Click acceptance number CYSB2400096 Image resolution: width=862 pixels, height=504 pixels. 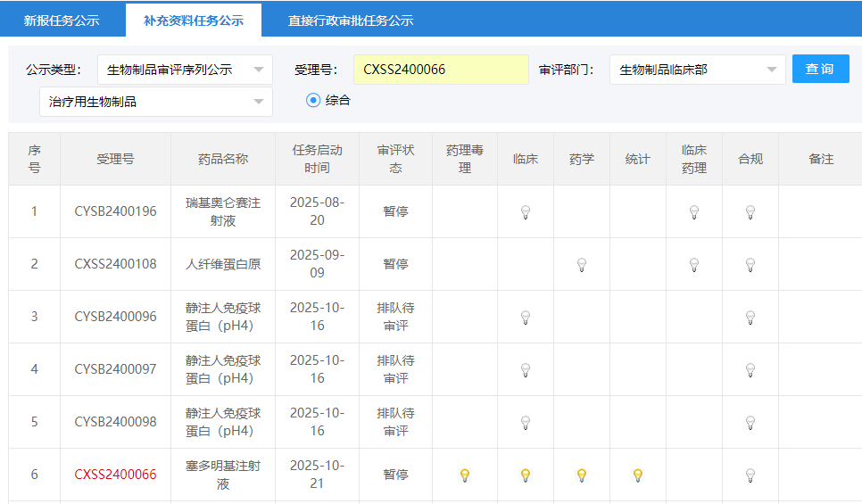point(115,317)
